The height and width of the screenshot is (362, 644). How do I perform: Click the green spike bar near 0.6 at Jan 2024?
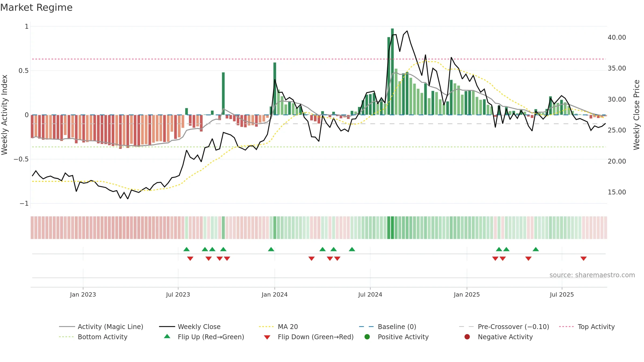click(275, 88)
